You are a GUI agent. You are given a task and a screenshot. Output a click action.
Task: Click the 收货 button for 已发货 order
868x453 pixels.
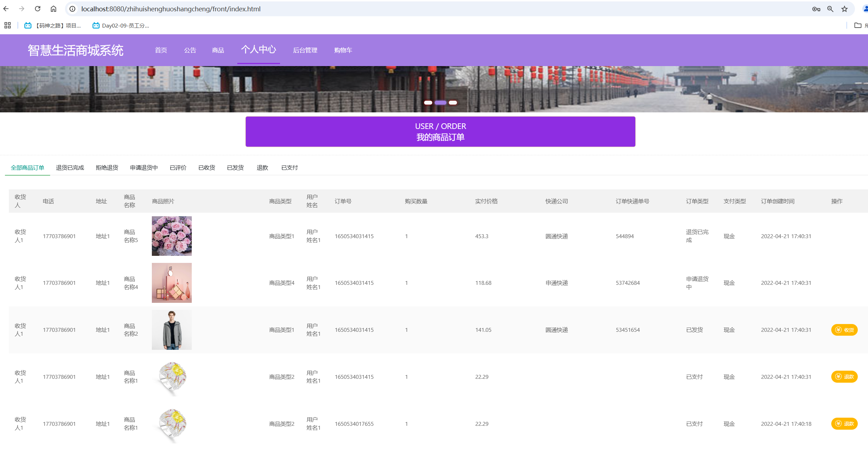844,330
